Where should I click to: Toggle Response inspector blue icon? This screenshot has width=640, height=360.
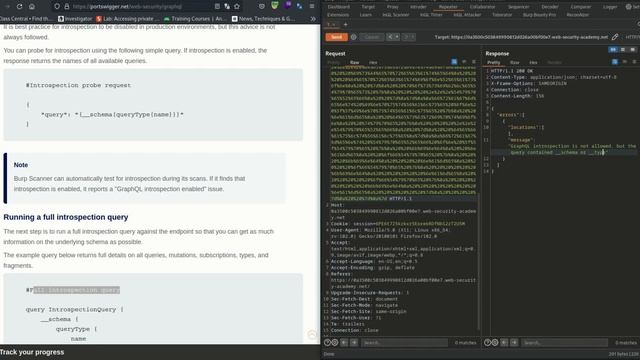615,62
